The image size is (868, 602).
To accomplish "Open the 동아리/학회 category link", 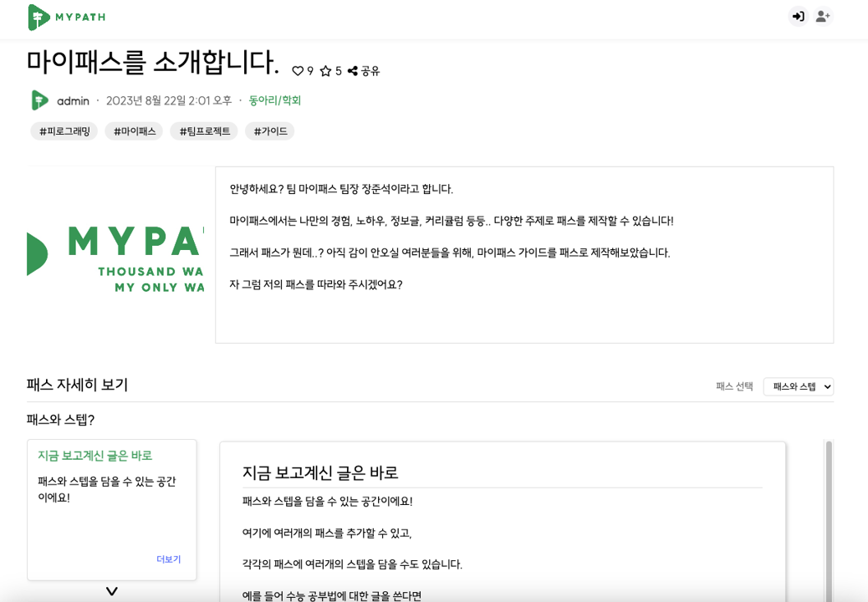I will 274,100.
